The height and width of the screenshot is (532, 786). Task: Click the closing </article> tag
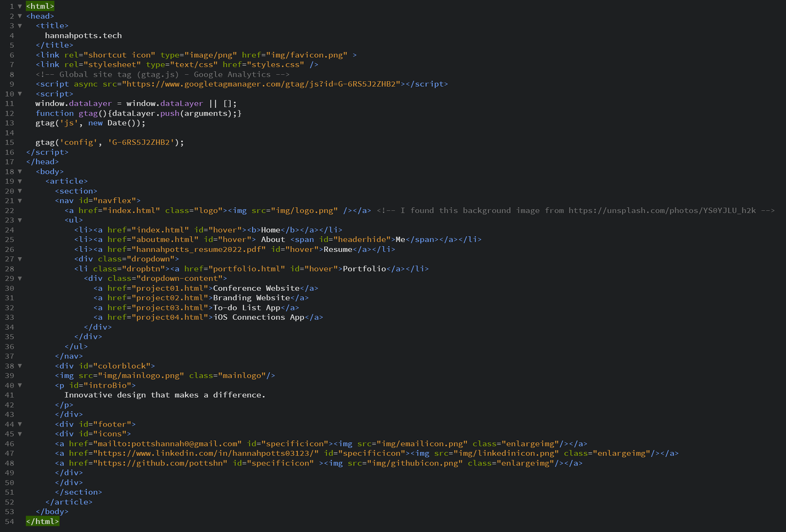[69, 502]
